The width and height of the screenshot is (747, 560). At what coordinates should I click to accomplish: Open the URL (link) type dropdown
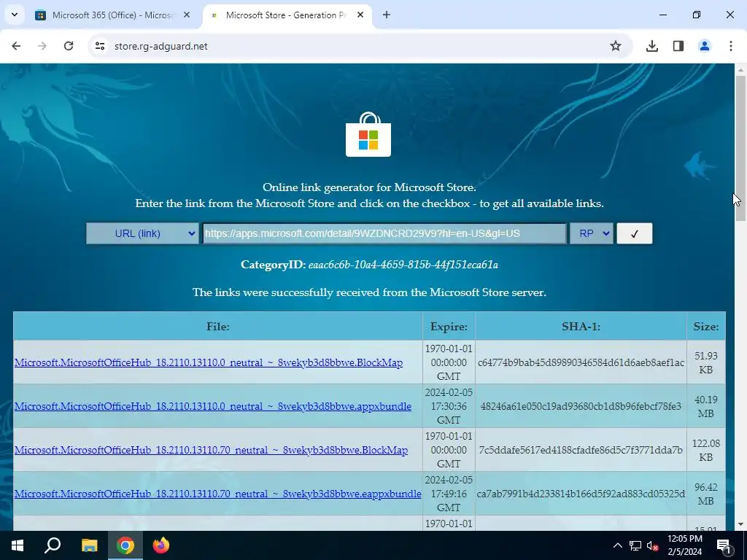[x=142, y=233]
